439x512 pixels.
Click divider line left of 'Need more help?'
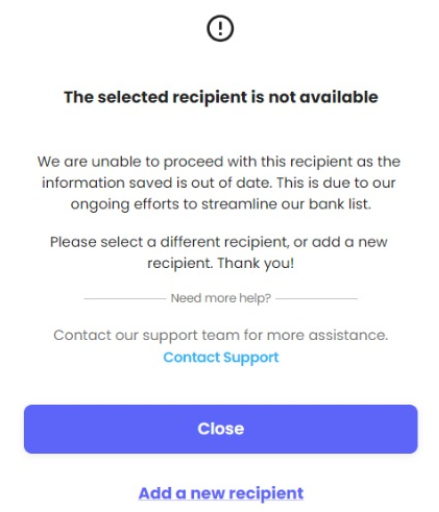125,299
